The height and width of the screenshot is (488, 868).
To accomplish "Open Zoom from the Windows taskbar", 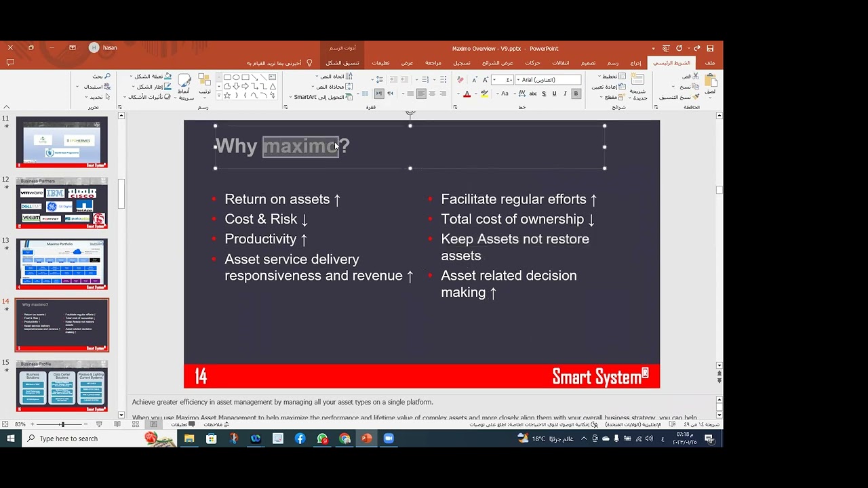I will coord(389,439).
